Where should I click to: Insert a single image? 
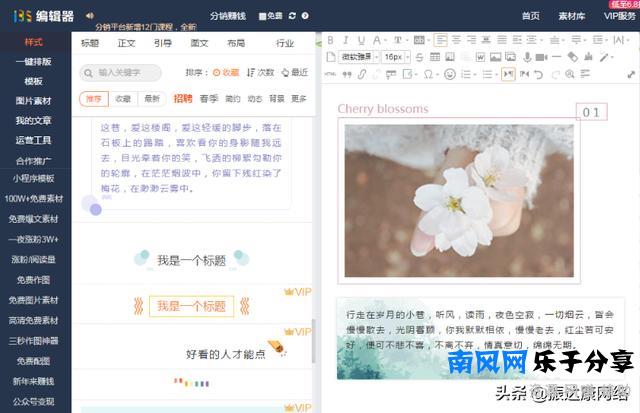(x=496, y=57)
